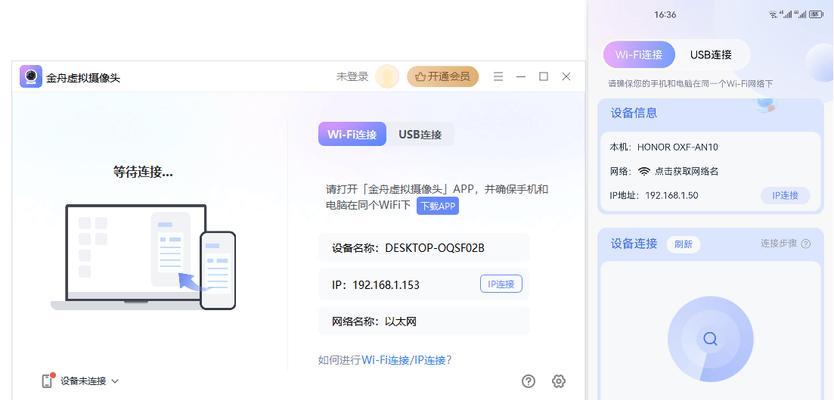This screenshot has height=400, width=834.
Task: Tap IP连接 button beside 192.168.1.50 on phone
Action: 785,195
